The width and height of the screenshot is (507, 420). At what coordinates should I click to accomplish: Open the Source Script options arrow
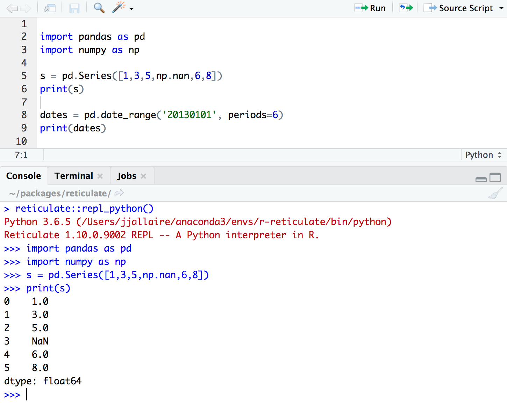pos(501,8)
